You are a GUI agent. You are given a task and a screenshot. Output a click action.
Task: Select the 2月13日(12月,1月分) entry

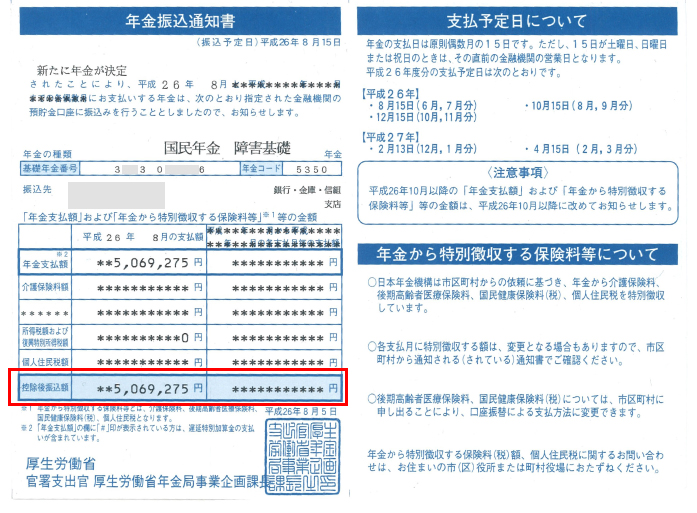point(423,149)
